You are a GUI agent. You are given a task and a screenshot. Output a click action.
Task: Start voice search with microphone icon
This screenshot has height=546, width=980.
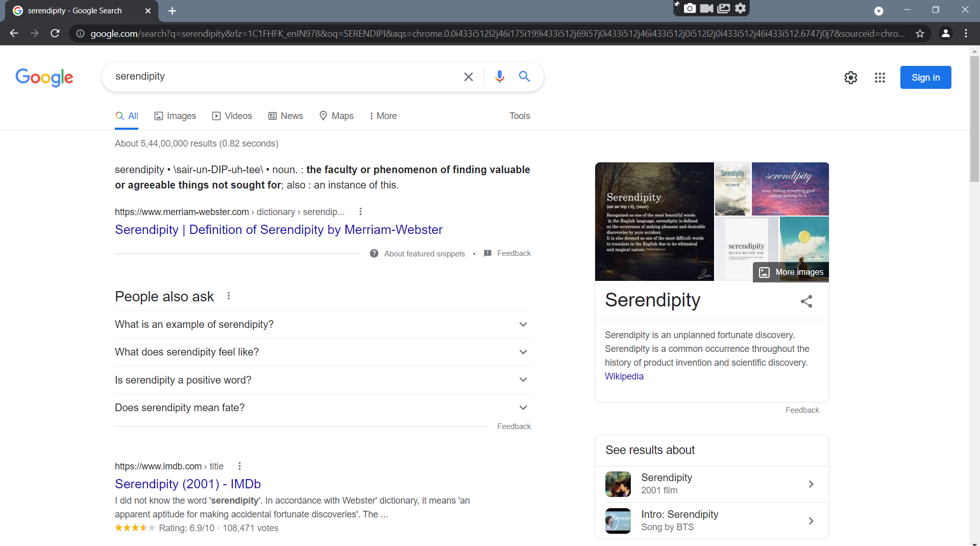500,77
